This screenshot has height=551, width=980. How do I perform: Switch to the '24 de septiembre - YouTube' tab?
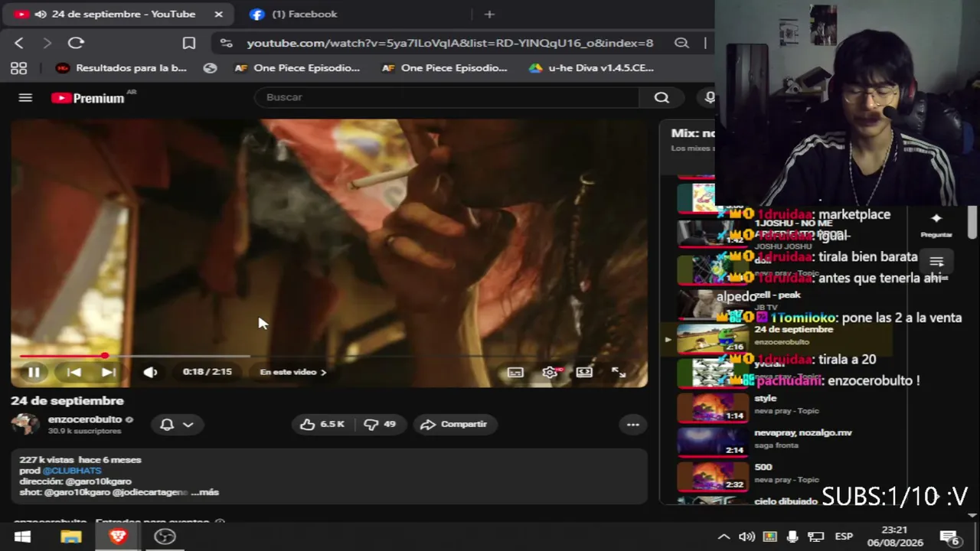119,14
